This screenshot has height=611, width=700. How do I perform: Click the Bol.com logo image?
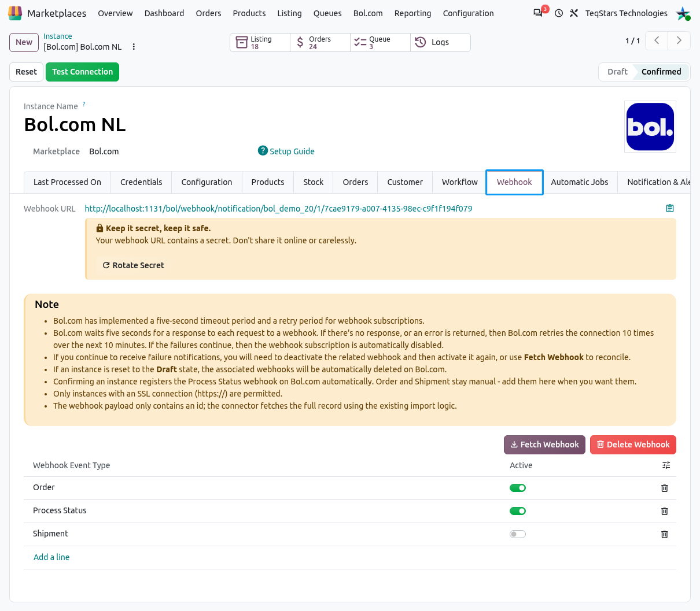650,127
